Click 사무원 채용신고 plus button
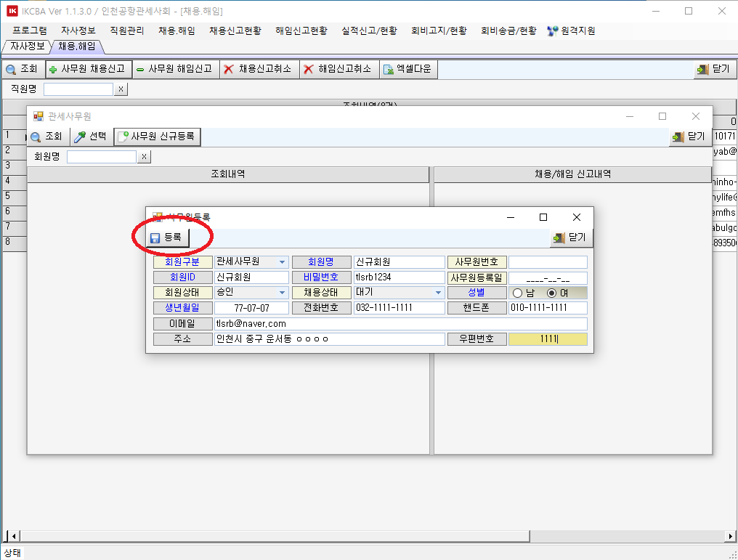 88,69
